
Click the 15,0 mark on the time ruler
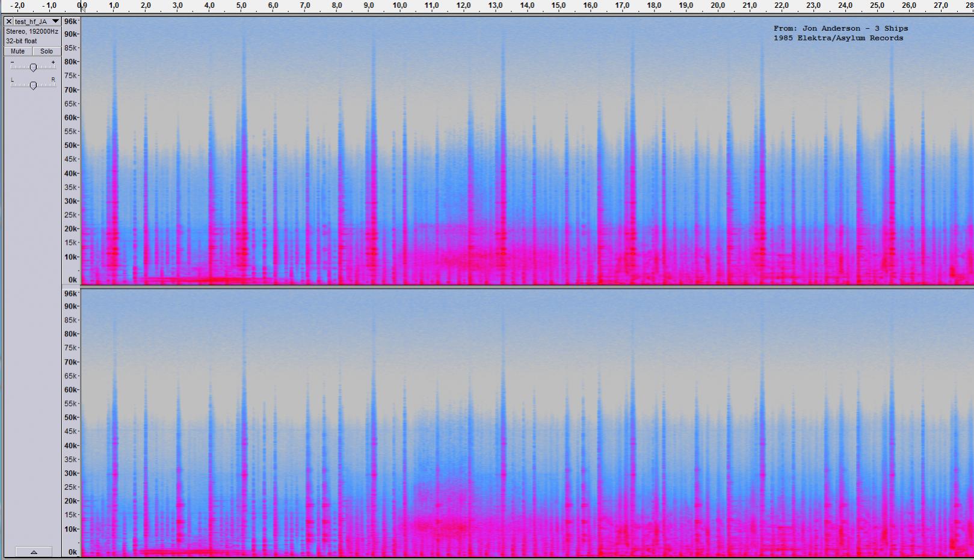tap(559, 5)
